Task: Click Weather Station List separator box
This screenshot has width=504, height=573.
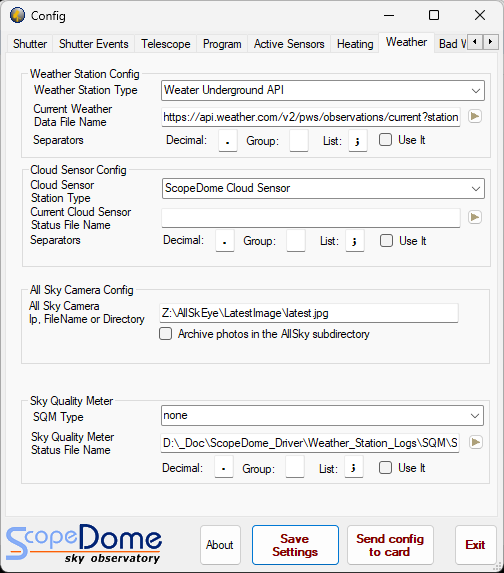Action: (x=357, y=140)
